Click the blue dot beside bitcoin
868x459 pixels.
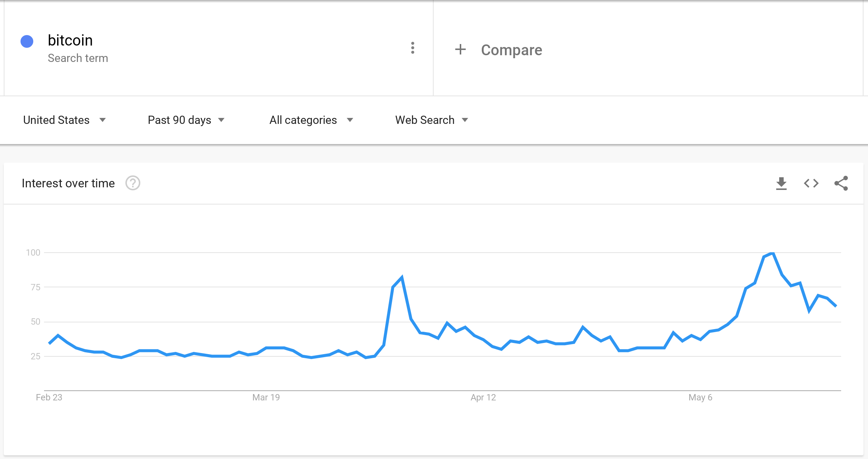27,41
